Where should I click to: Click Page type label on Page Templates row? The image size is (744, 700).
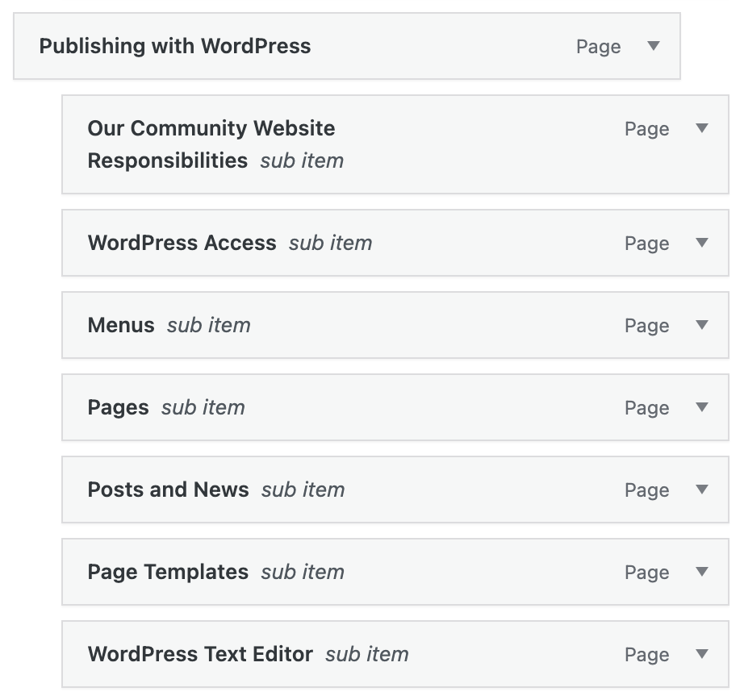646,573
